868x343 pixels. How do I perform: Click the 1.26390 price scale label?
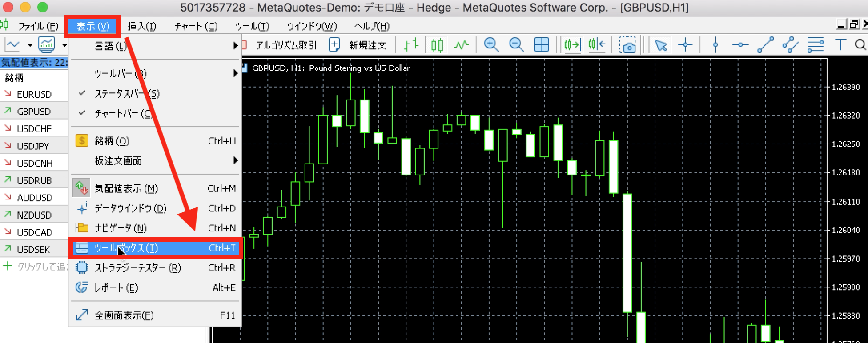(x=845, y=87)
